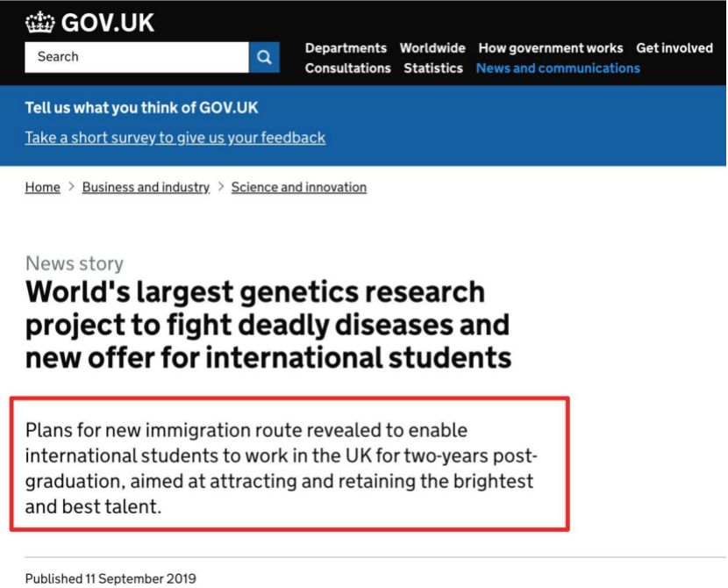Take the short feedback survey link
Viewport: 728px width, 588px height.
(x=175, y=138)
